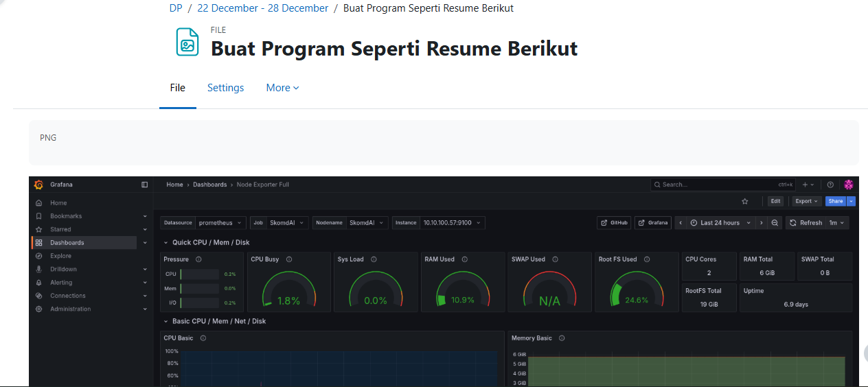This screenshot has height=387, width=868.
Task: Show CPU Basic panel info icon
Action: (203, 338)
